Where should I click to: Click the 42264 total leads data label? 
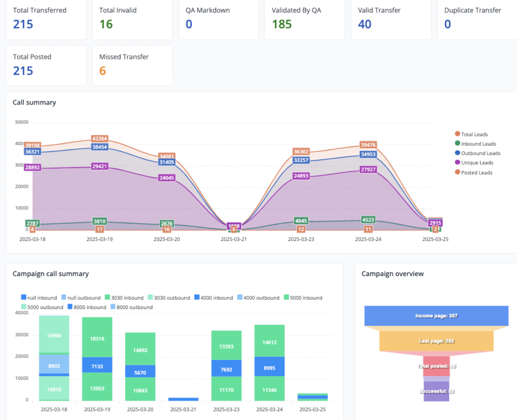(100, 139)
